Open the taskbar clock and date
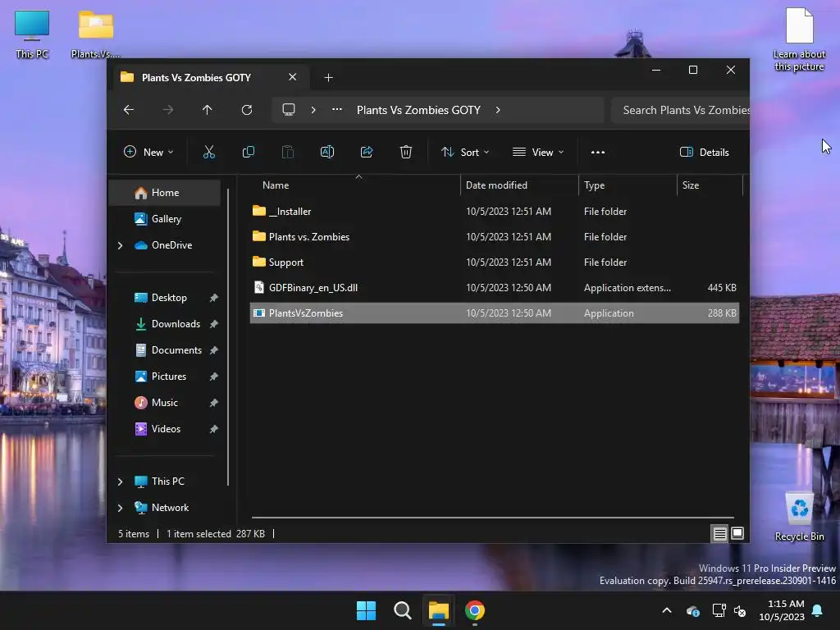This screenshot has height=630, width=840. [x=782, y=610]
